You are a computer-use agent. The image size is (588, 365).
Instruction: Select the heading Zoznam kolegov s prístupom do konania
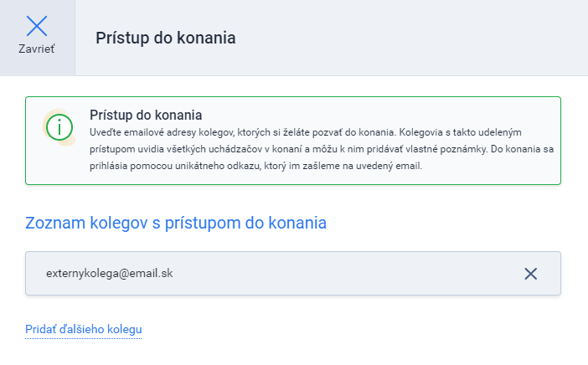point(176,223)
